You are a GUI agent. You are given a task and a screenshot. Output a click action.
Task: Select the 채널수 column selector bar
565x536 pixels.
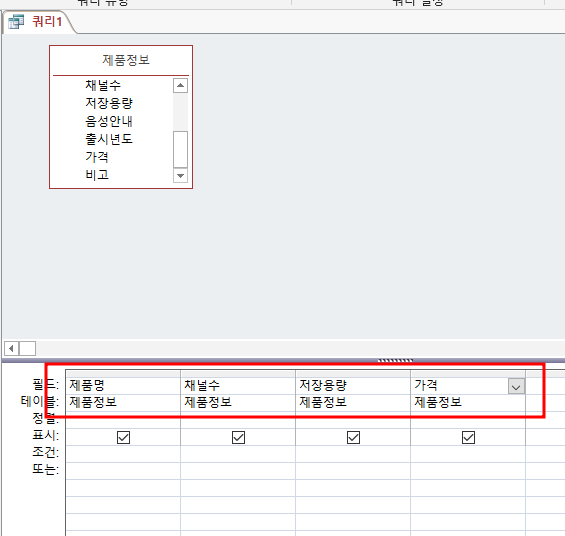(x=238, y=374)
